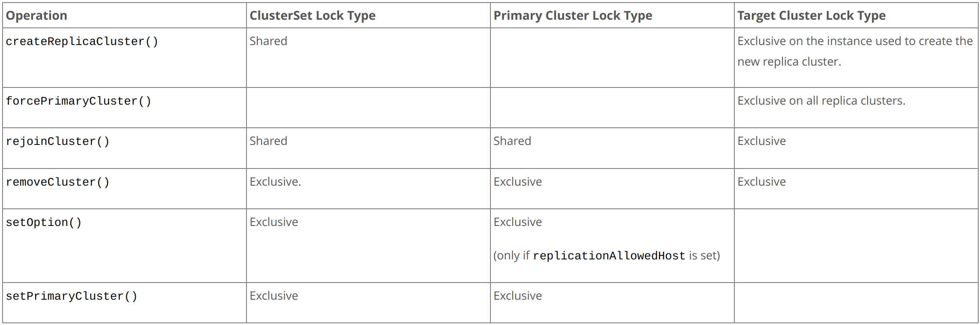Select the forcePrimaryCluster() operation text
The width and height of the screenshot is (980, 325).
coord(78,101)
